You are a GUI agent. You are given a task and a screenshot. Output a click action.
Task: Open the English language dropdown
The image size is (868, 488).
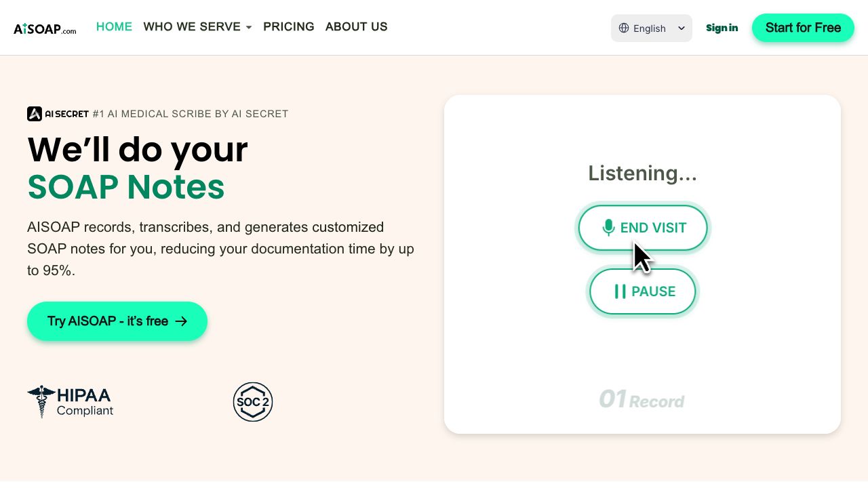point(651,28)
